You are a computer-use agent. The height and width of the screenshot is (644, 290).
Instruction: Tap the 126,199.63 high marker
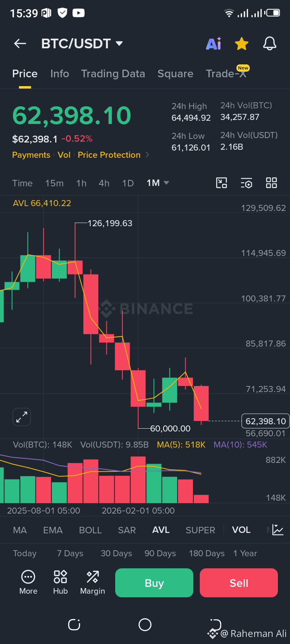coord(110,223)
